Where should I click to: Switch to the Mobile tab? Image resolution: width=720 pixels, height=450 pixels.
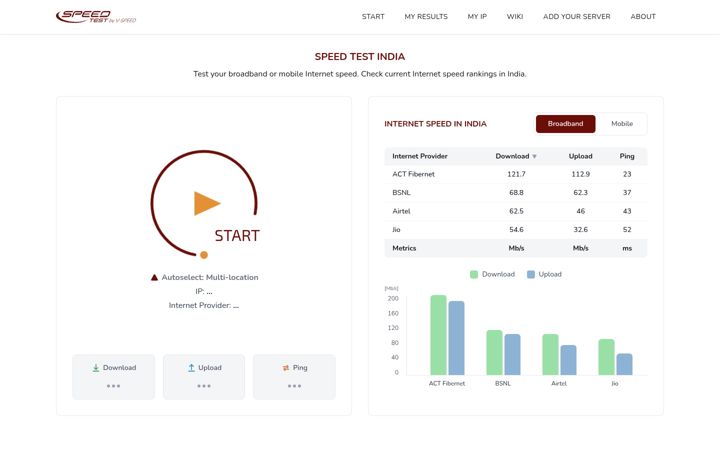pos(622,124)
